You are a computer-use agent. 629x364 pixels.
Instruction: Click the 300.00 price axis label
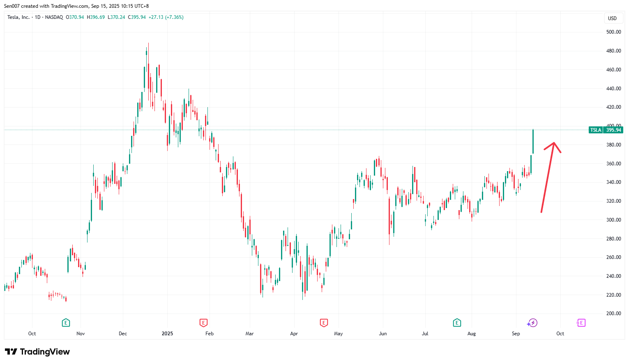pos(614,220)
